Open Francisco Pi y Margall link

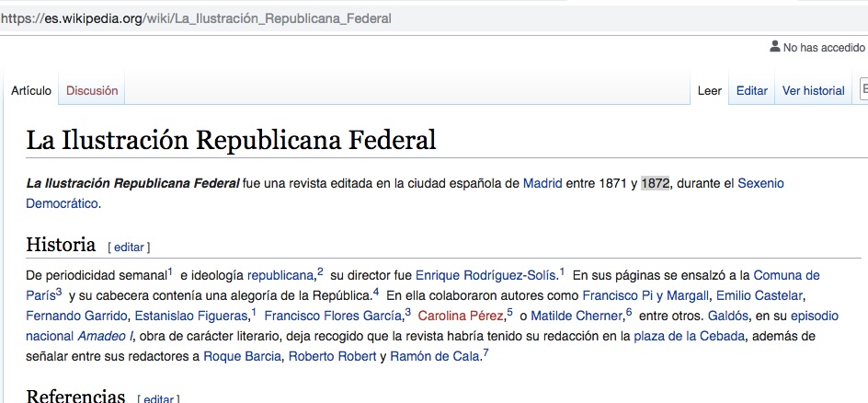[645, 295]
